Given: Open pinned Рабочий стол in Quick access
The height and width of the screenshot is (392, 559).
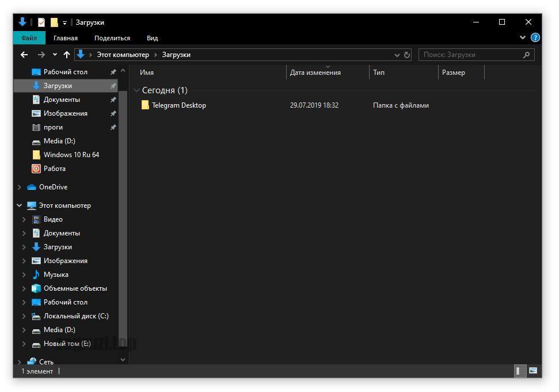Looking at the screenshot, I should pyautogui.click(x=65, y=72).
